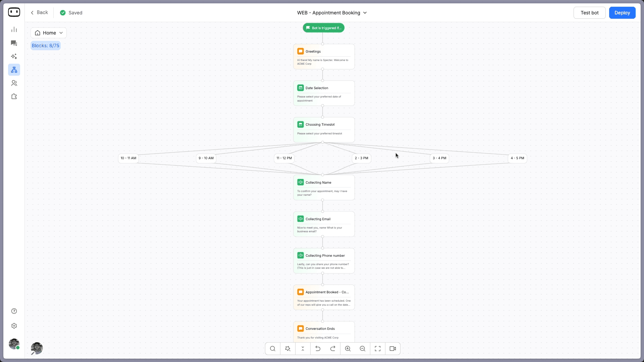This screenshot has width=644, height=362.
Task: Toggle fit-to-screen fullscreen icon
Action: (378, 349)
